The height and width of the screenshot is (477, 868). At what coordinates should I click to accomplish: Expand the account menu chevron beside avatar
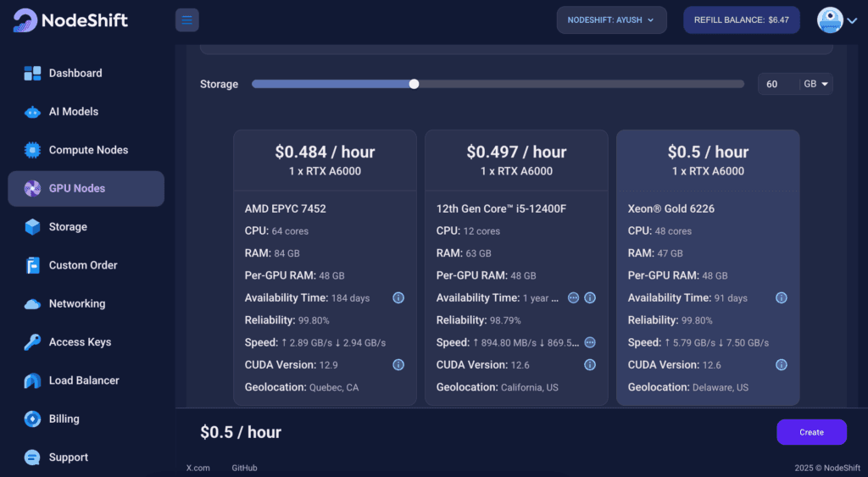pyautogui.click(x=853, y=21)
